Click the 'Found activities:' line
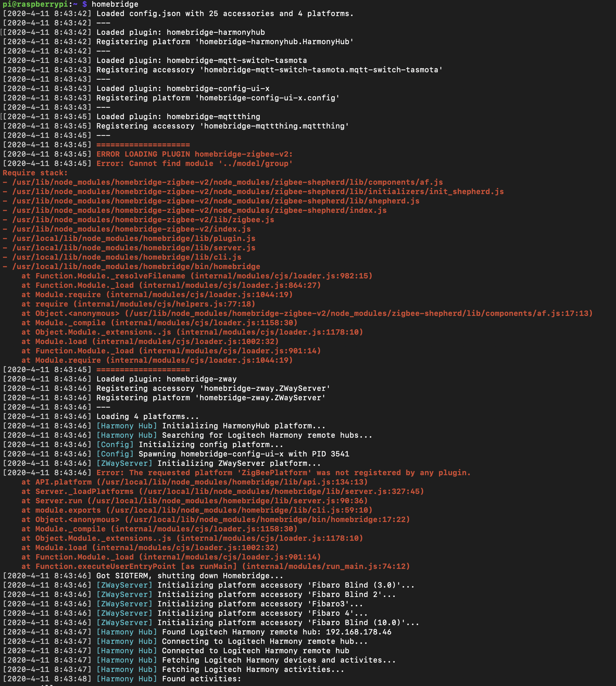 202,679
